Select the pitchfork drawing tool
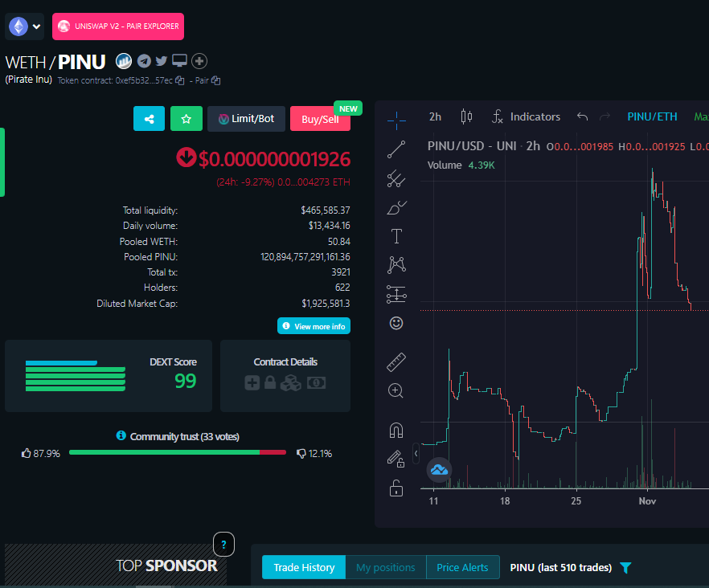This screenshot has width=709, height=588. click(x=396, y=179)
